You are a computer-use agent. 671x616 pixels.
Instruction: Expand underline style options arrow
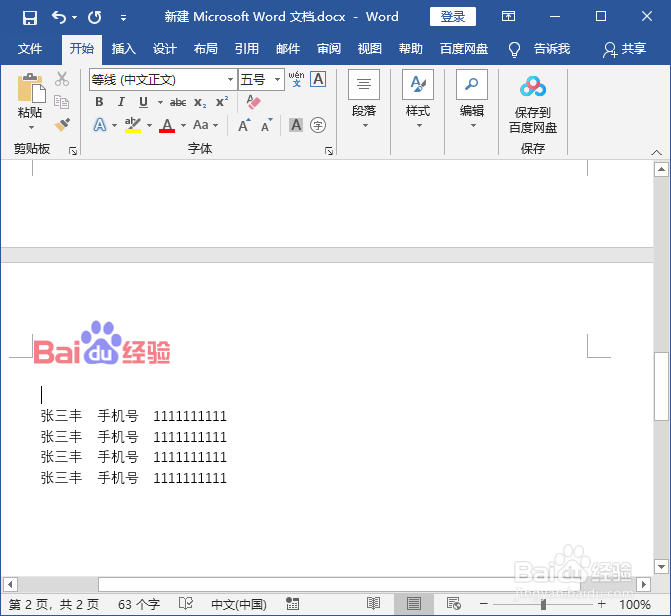point(160,102)
